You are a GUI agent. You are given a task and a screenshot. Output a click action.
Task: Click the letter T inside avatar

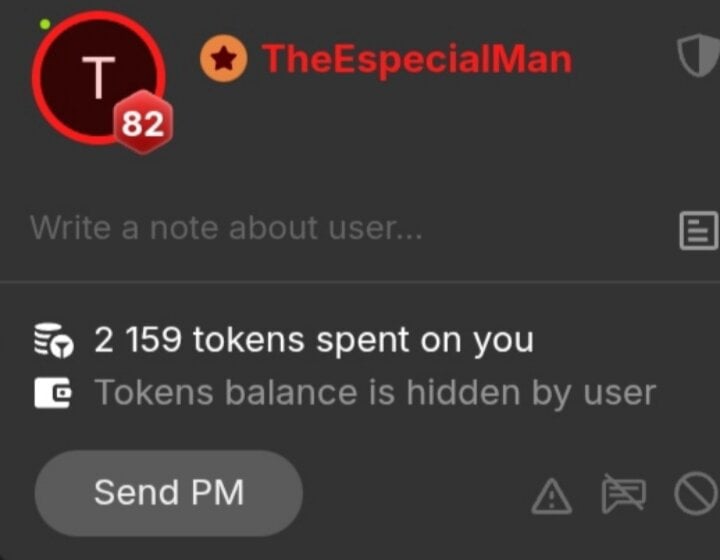click(x=98, y=77)
